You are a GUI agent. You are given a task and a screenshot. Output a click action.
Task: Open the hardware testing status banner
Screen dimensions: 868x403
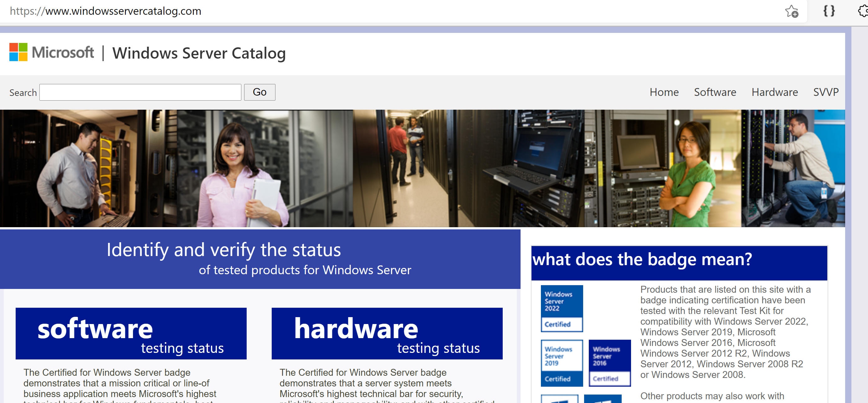pos(387,333)
